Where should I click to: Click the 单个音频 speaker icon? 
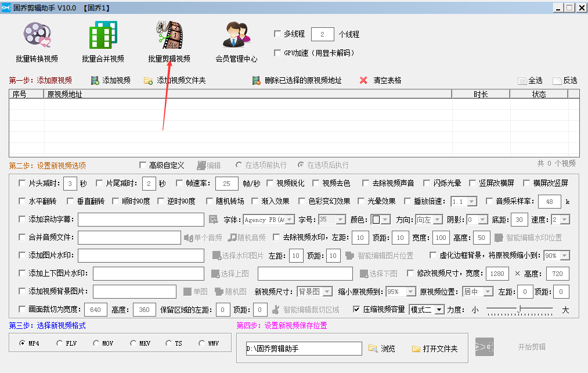tap(188, 238)
